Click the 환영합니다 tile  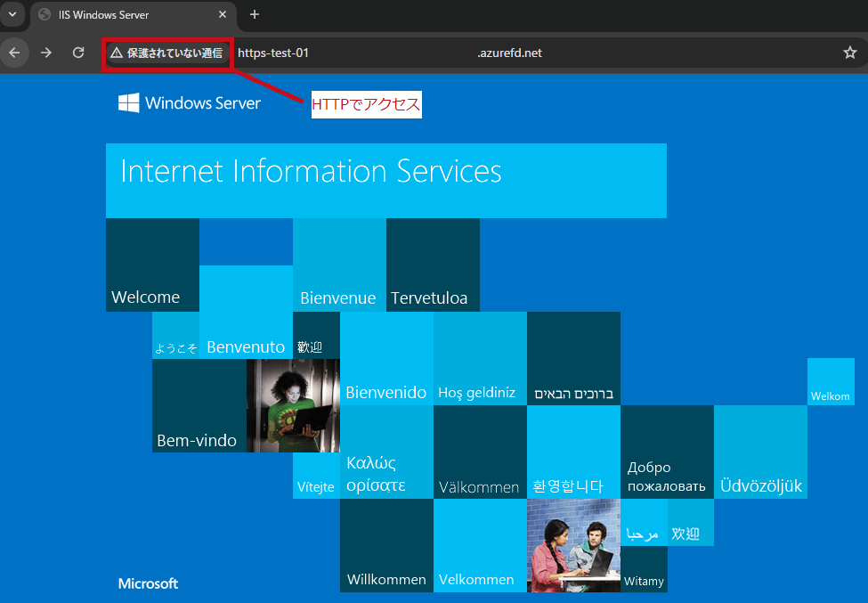click(573, 452)
